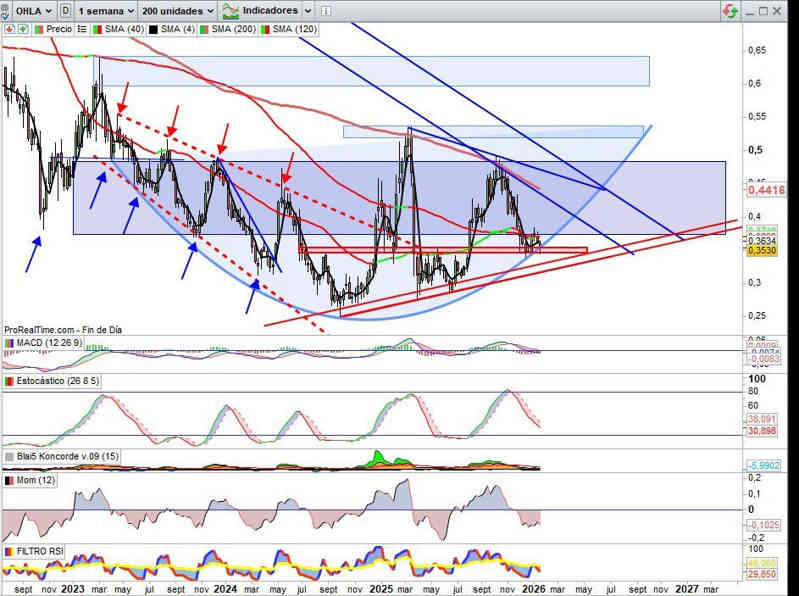Expand the arrow next to Indicadores
The height and width of the screenshot is (596, 799).
pyautogui.click(x=308, y=11)
